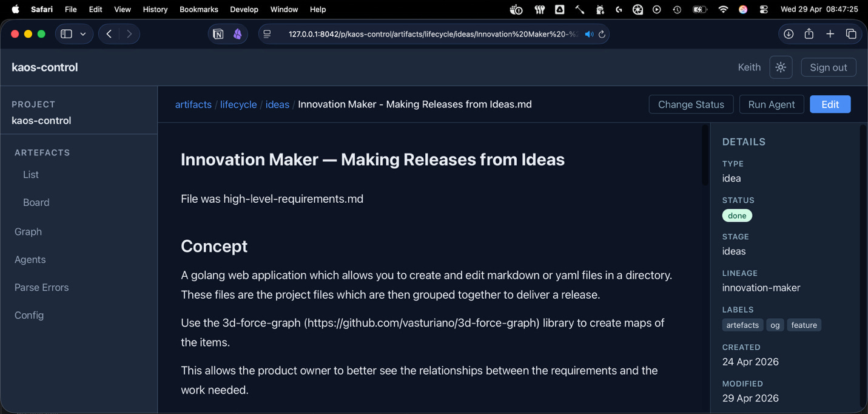Open the Docker whale menu bar icon
This screenshot has height=414, width=868.
point(517,9)
